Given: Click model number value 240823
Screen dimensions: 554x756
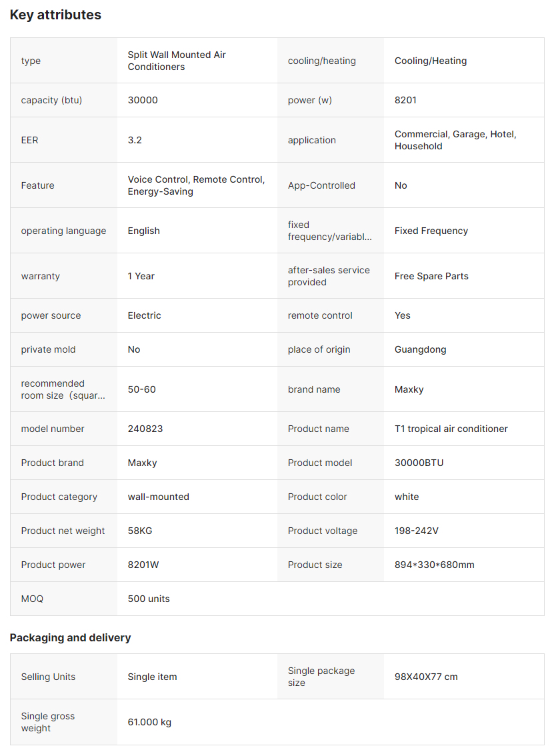Looking at the screenshot, I should pos(145,429).
